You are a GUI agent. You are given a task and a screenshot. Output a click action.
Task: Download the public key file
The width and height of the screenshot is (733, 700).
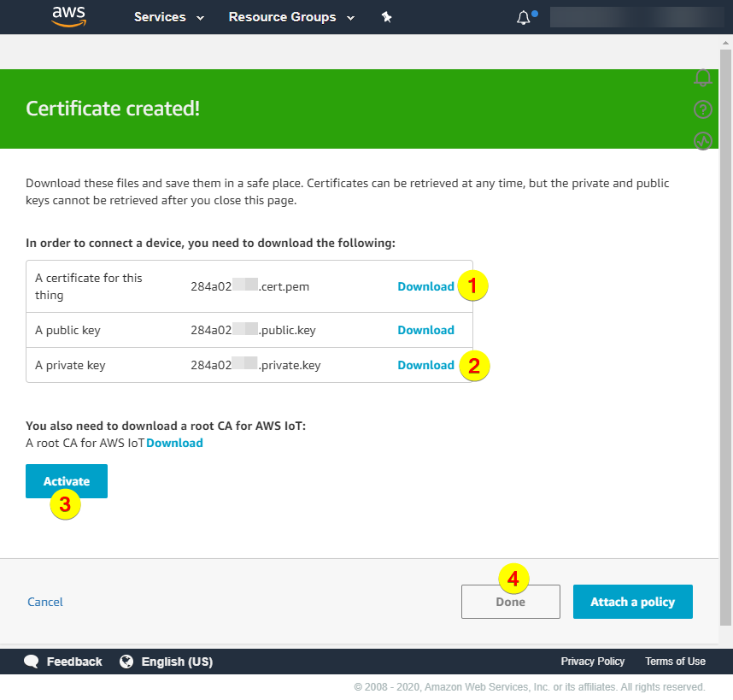[x=425, y=330]
